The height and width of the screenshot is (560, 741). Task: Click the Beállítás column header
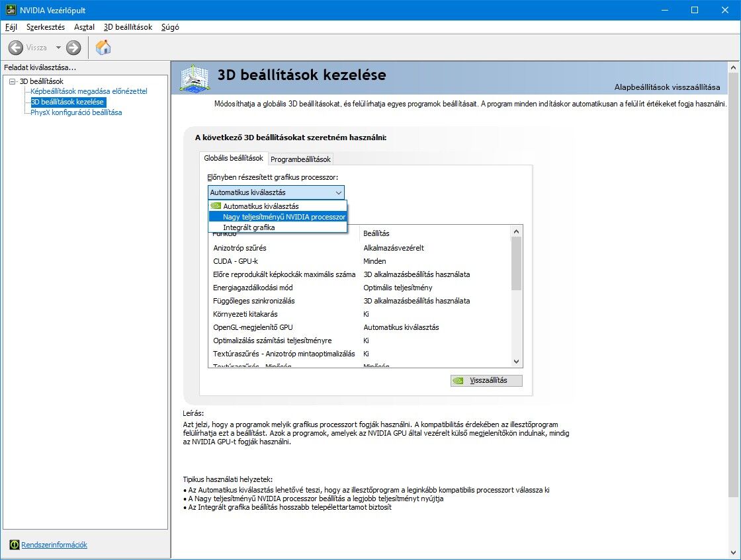(435, 233)
